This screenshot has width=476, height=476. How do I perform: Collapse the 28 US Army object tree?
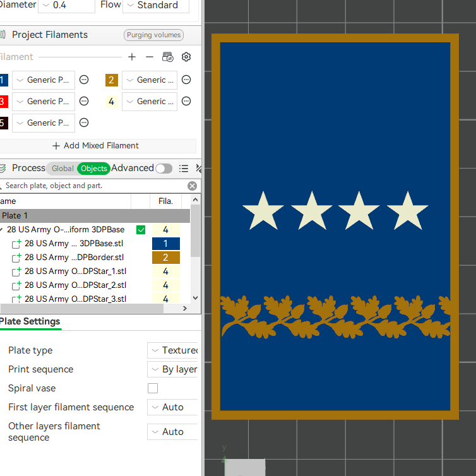pyautogui.click(x=1, y=229)
